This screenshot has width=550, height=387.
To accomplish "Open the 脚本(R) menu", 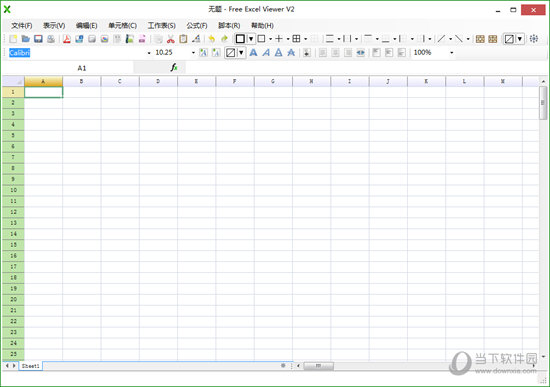I will click(x=229, y=26).
